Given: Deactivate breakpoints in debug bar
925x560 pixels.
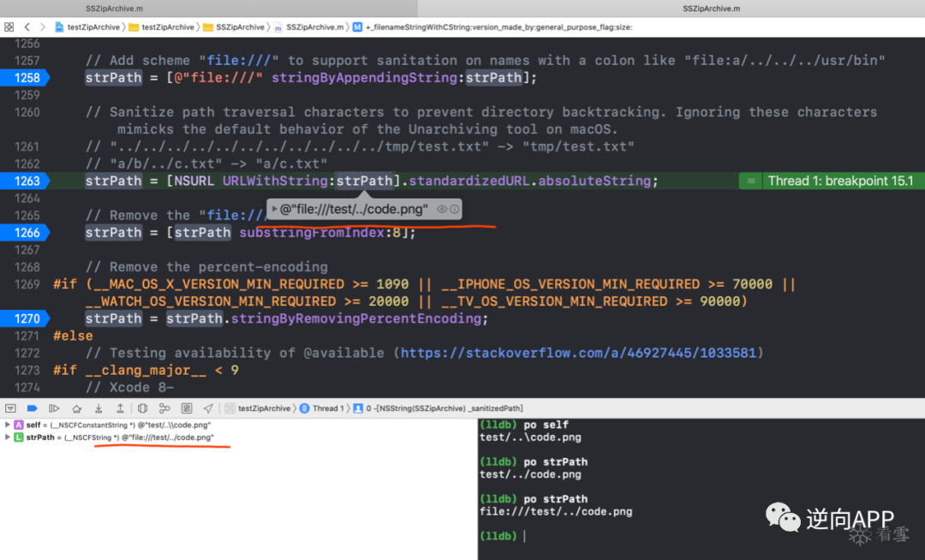Looking at the screenshot, I should point(33,408).
